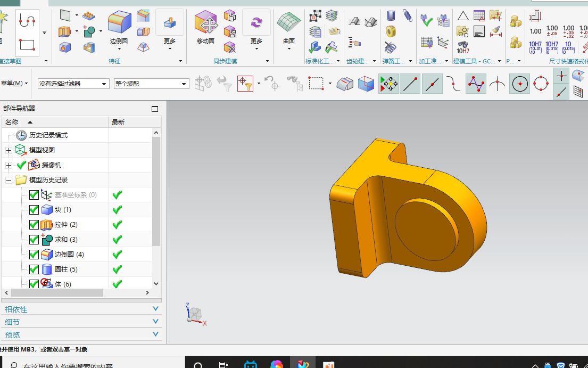Select the hole feature icon
This screenshot has height=368, width=588.
click(65, 47)
